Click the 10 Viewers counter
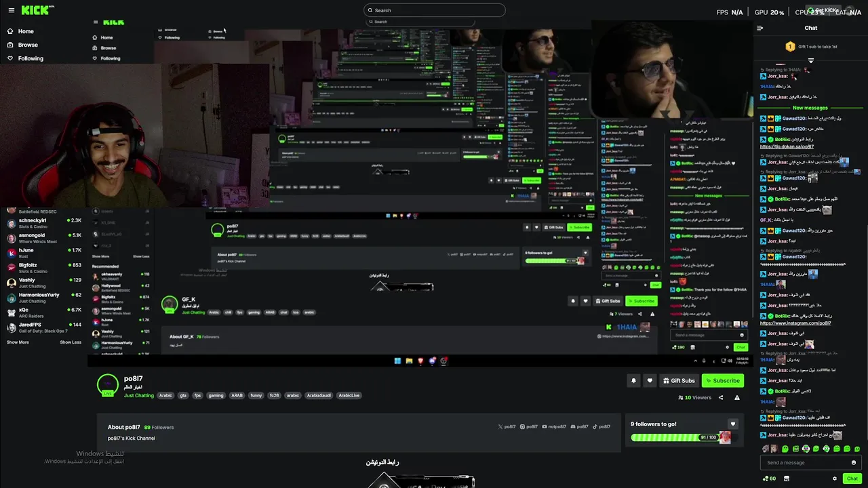868x488 pixels. coord(695,398)
